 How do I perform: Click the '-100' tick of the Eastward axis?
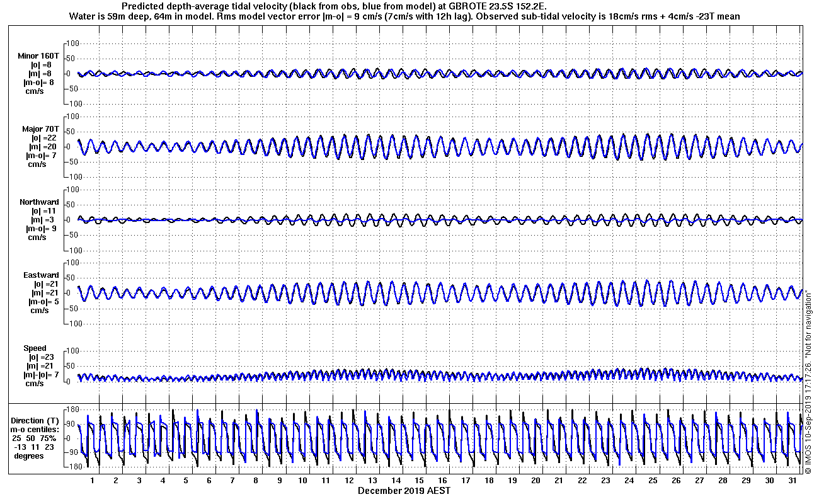click(72, 323)
